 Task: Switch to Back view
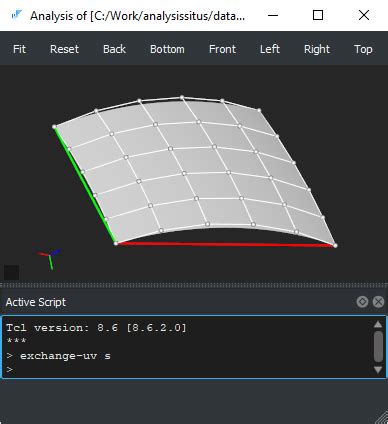tap(114, 49)
